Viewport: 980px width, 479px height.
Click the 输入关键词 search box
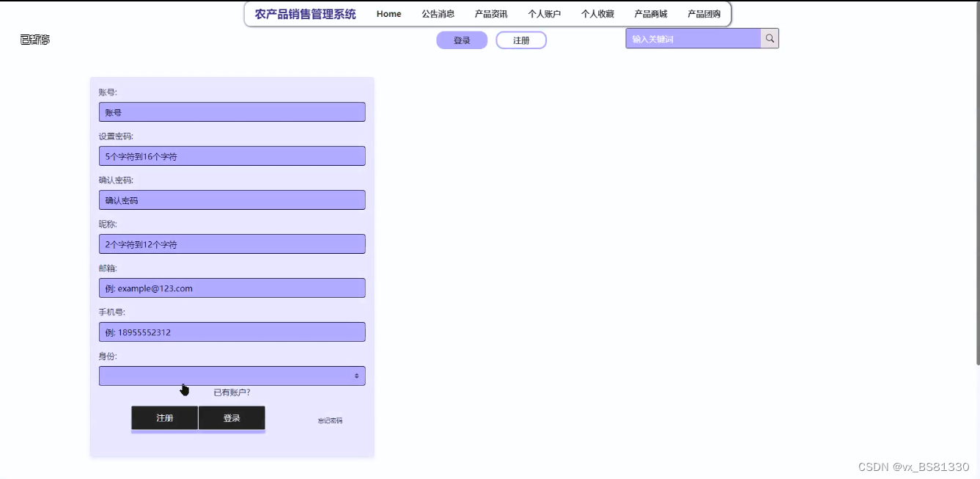[693, 39]
